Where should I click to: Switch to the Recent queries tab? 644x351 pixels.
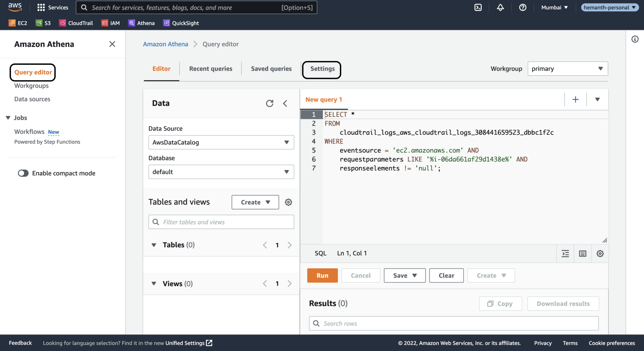(210, 69)
